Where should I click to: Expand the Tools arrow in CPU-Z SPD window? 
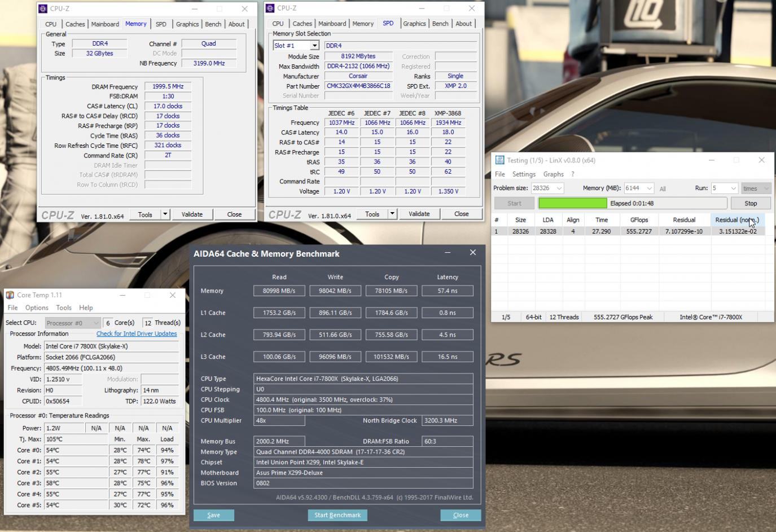click(x=392, y=214)
